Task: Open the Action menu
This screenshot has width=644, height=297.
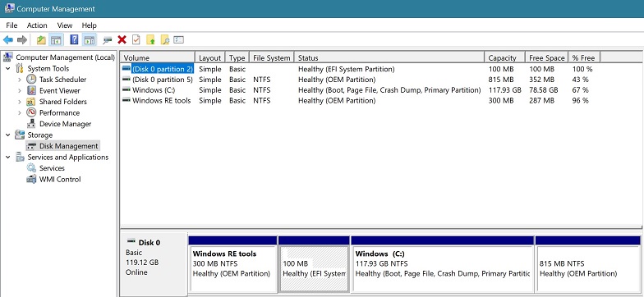Action: pos(37,25)
